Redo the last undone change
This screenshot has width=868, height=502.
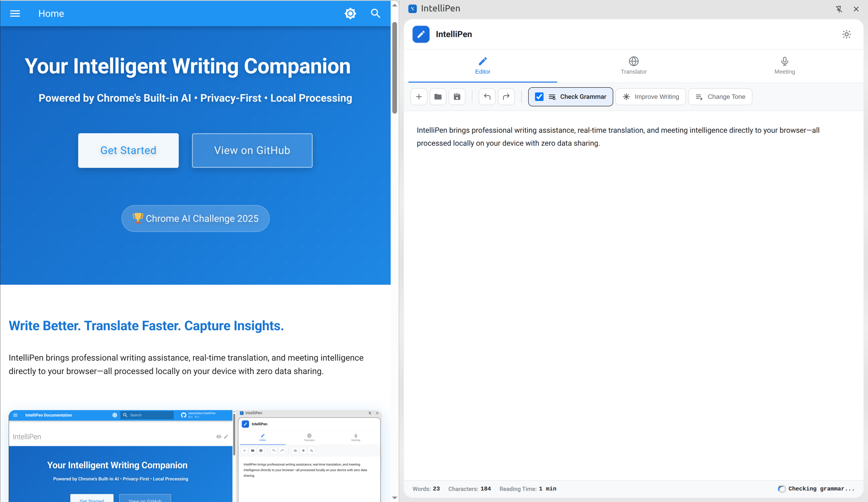[x=506, y=97]
